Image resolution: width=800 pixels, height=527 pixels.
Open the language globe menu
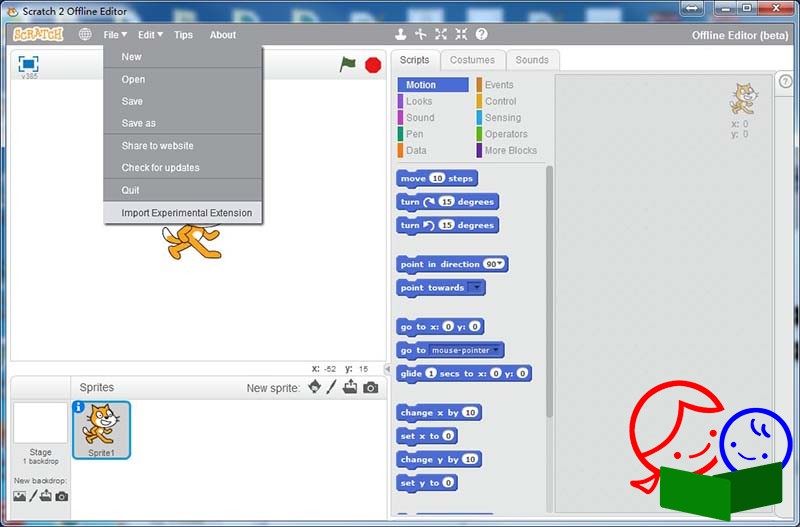coord(85,34)
